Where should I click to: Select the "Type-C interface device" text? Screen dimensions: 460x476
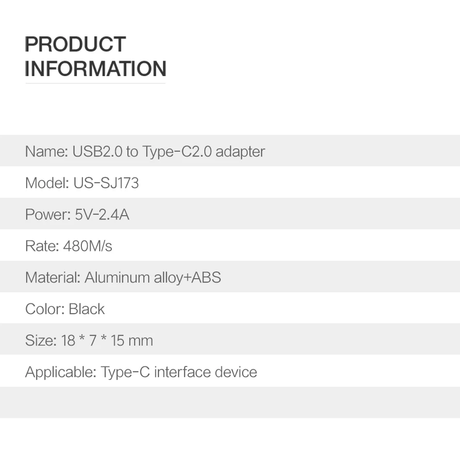[179, 372]
